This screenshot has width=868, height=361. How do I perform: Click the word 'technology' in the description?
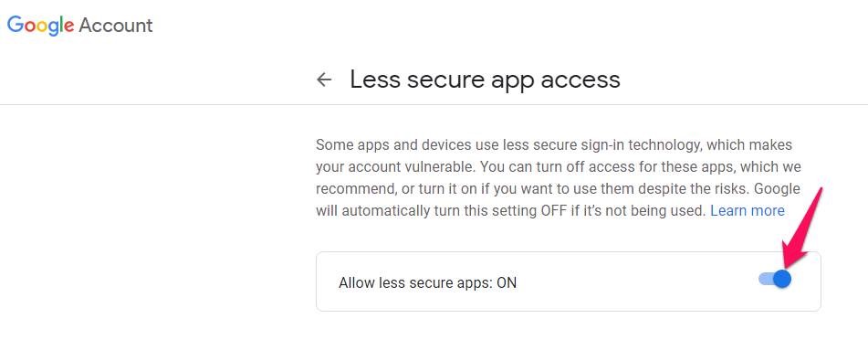pyautogui.click(x=652, y=146)
